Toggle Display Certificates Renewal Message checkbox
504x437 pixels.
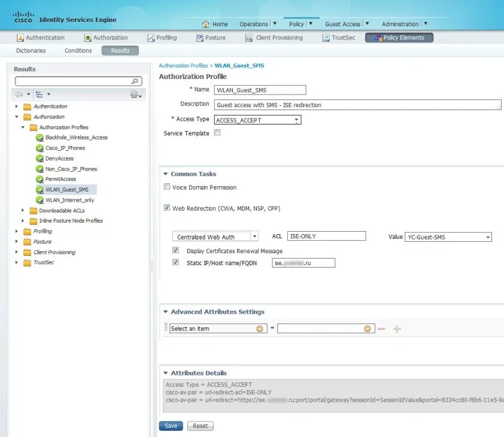click(176, 250)
